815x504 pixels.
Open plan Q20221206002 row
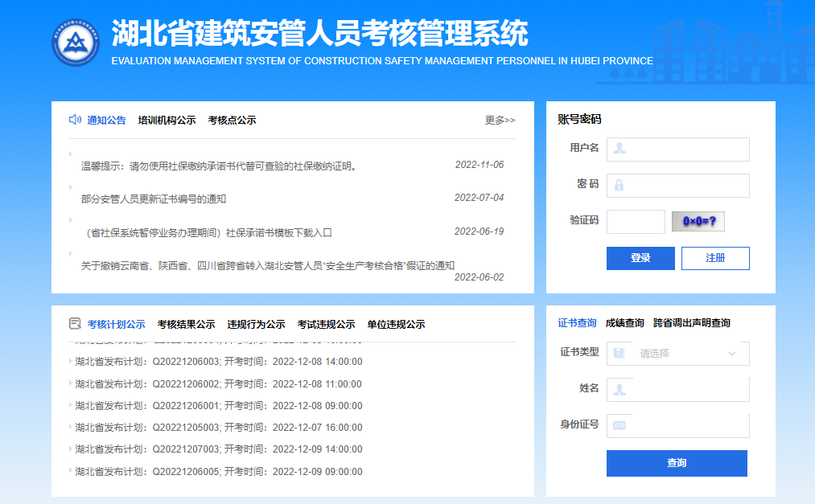pos(218,384)
